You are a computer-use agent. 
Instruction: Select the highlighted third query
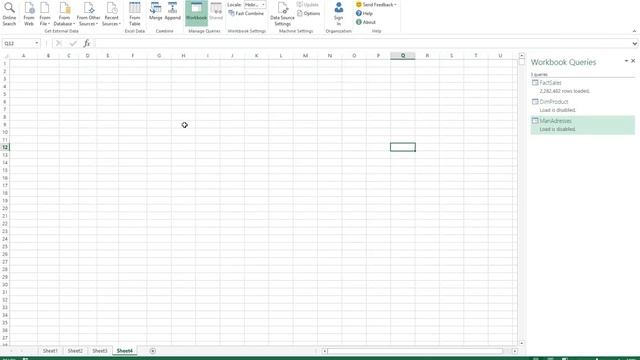582,125
